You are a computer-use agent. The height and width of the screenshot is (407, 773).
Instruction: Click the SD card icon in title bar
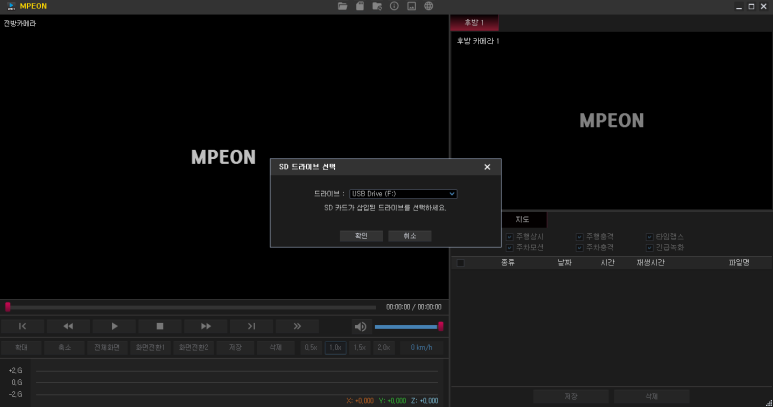[360, 6]
